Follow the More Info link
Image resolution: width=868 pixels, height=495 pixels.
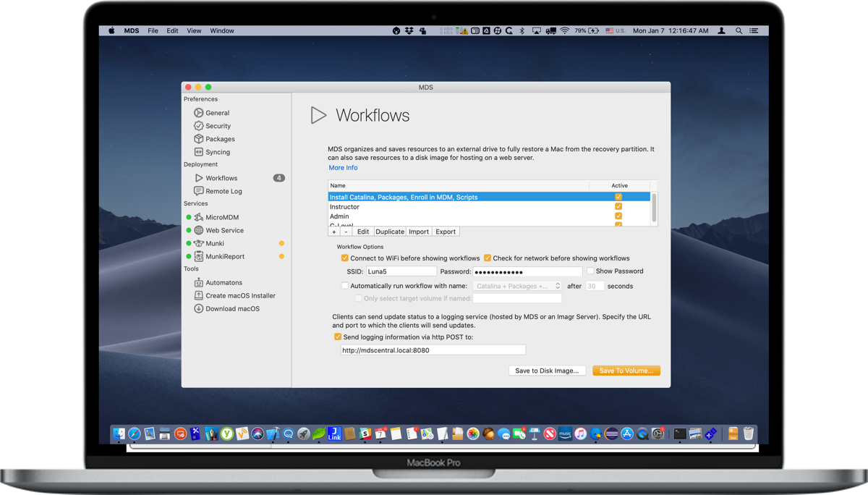click(x=343, y=168)
